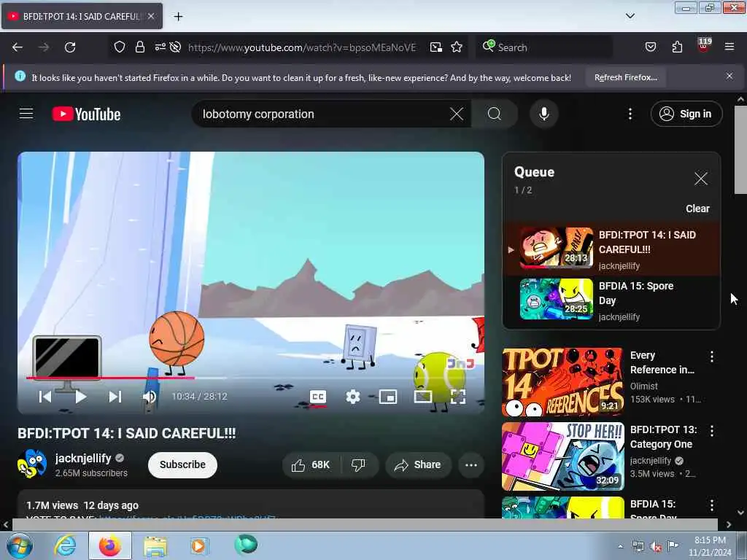Viewport: 747px width, 560px height.
Task: Open site permissions icon in address bar
Action: 160,47
